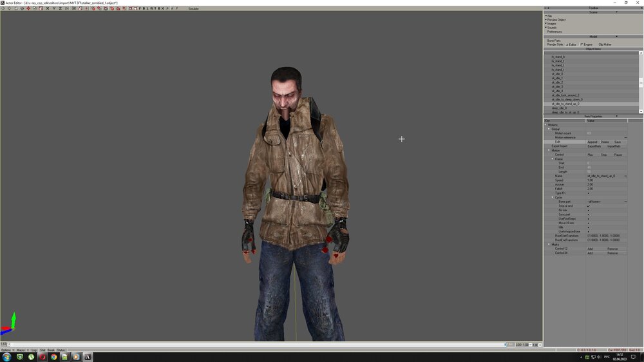Switch to Left view with L button
The width and height of the screenshot is (644, 362).
coord(147,8)
